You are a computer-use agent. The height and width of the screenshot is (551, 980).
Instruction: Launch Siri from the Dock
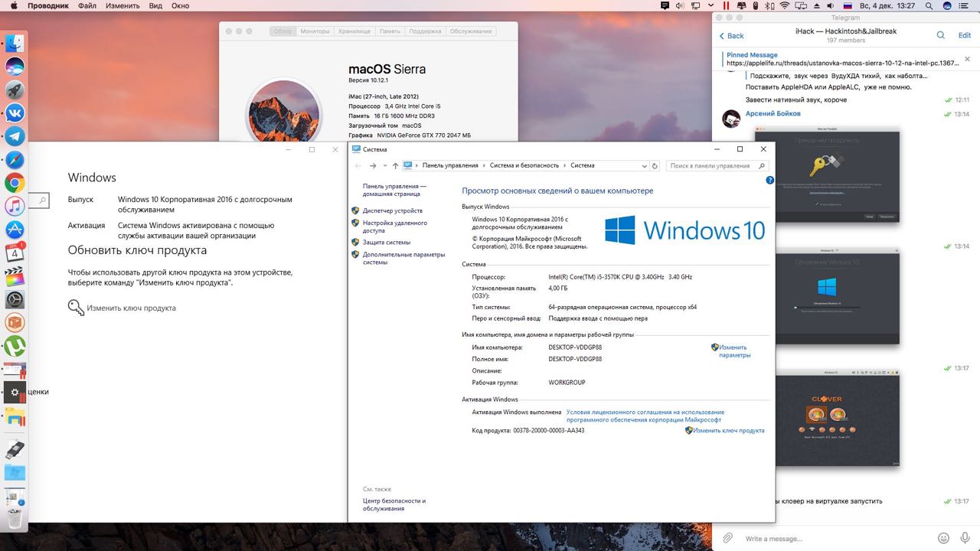pyautogui.click(x=15, y=67)
